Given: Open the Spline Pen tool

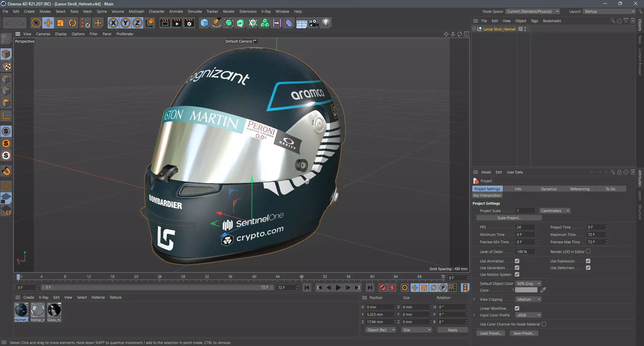Looking at the screenshot, I should [217, 23].
